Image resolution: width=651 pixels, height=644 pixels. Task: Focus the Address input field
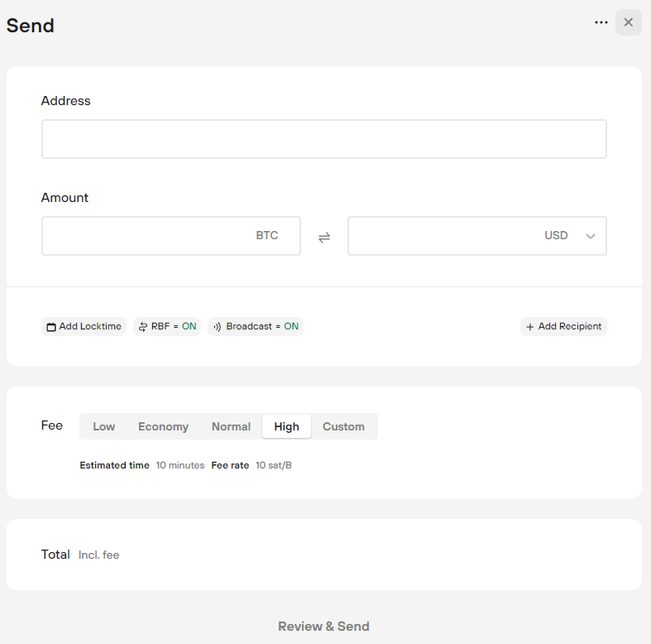click(323, 139)
